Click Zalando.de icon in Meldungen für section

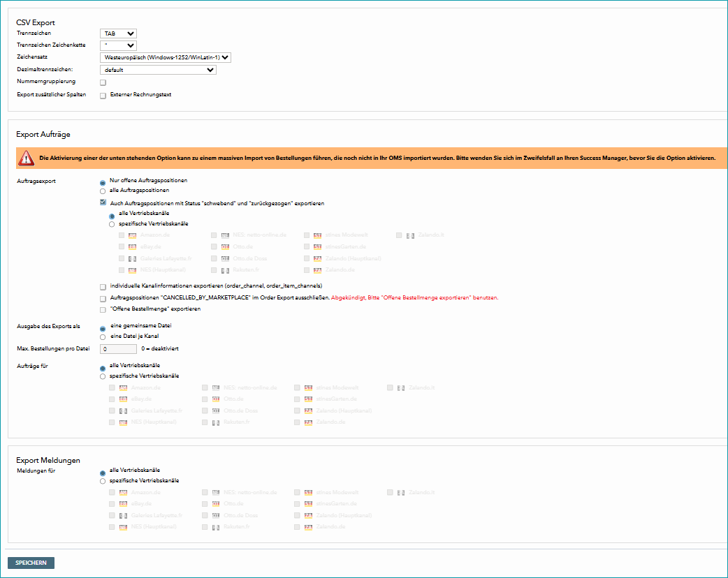point(308,528)
